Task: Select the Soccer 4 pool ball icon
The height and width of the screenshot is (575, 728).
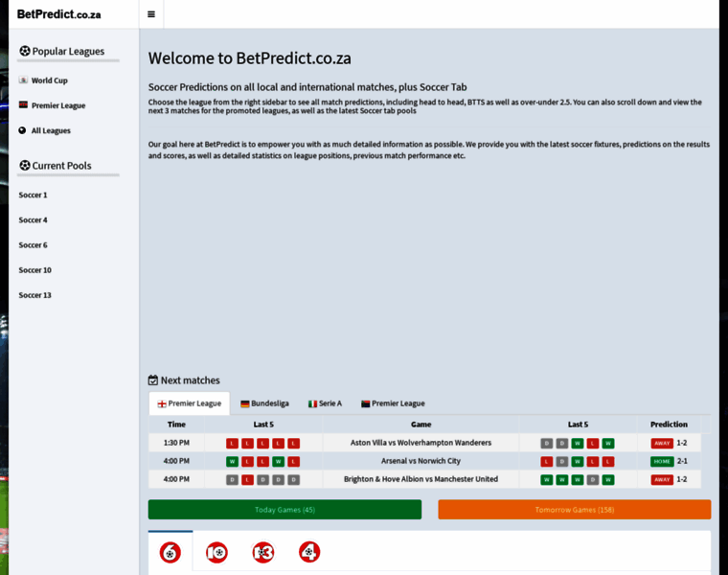Action: click(x=309, y=552)
